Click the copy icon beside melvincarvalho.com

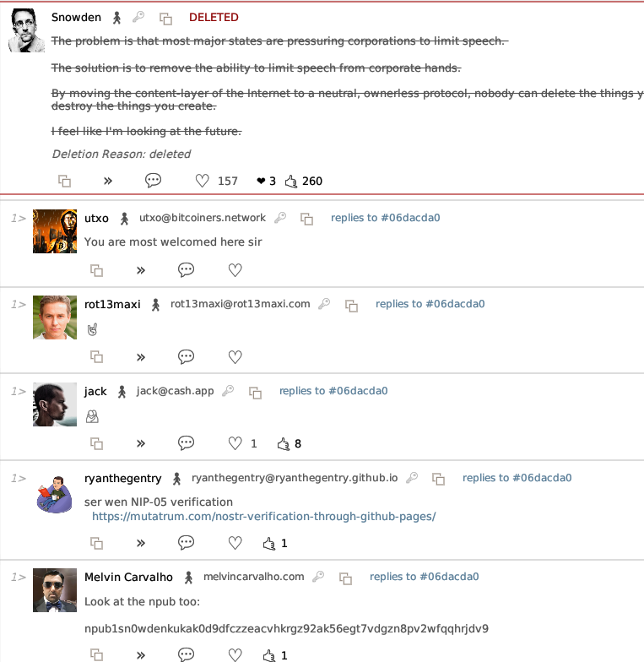(346, 578)
